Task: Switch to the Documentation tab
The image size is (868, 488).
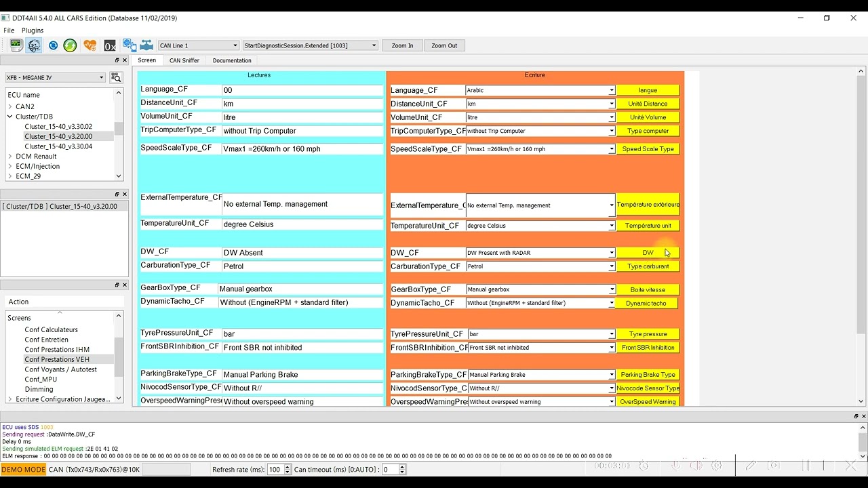Action: coord(232,60)
